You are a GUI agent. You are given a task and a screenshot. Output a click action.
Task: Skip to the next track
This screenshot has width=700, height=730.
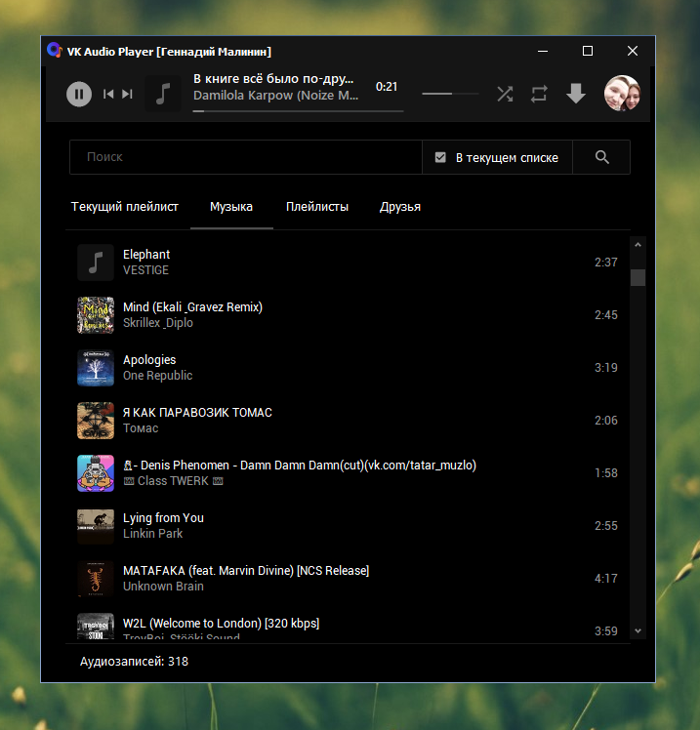127,94
